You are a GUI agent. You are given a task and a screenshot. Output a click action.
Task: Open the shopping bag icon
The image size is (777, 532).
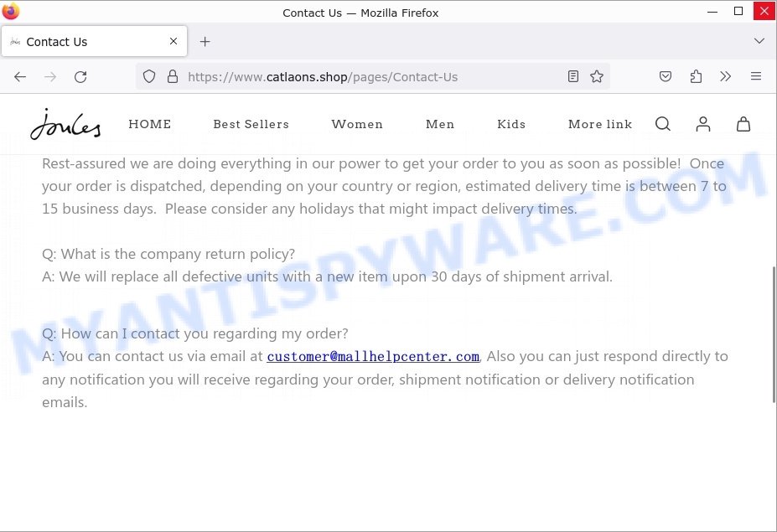coord(743,124)
